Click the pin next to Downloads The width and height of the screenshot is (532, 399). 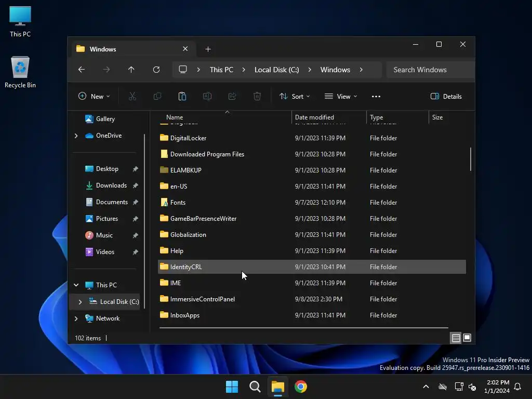coord(136,185)
